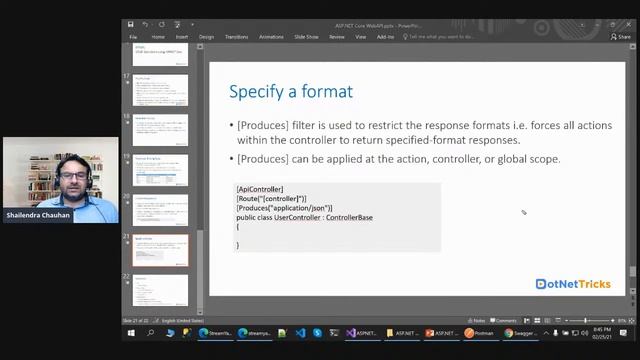The width and height of the screenshot is (640, 360).
Task: Select slide 20 thumbnail
Action: point(160,210)
